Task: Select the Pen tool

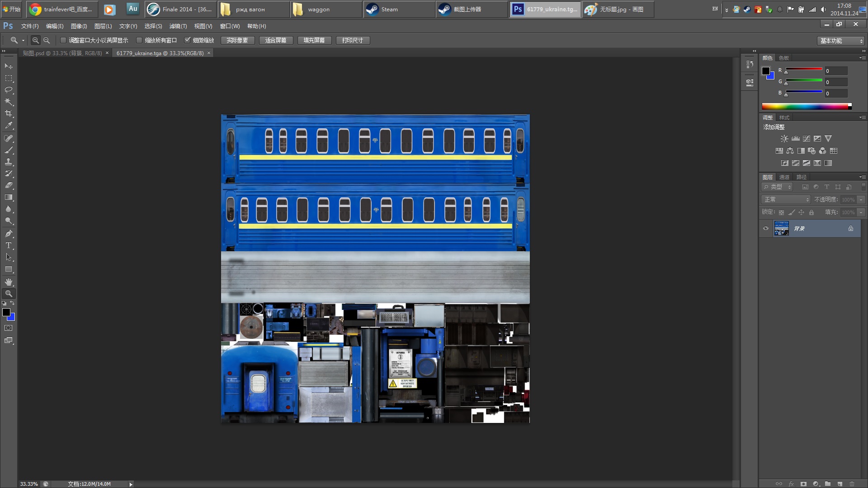Action: 9,234
